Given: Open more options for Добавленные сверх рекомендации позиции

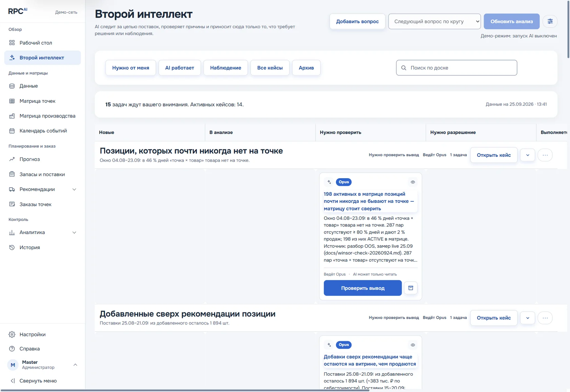Looking at the screenshot, I should point(545,318).
